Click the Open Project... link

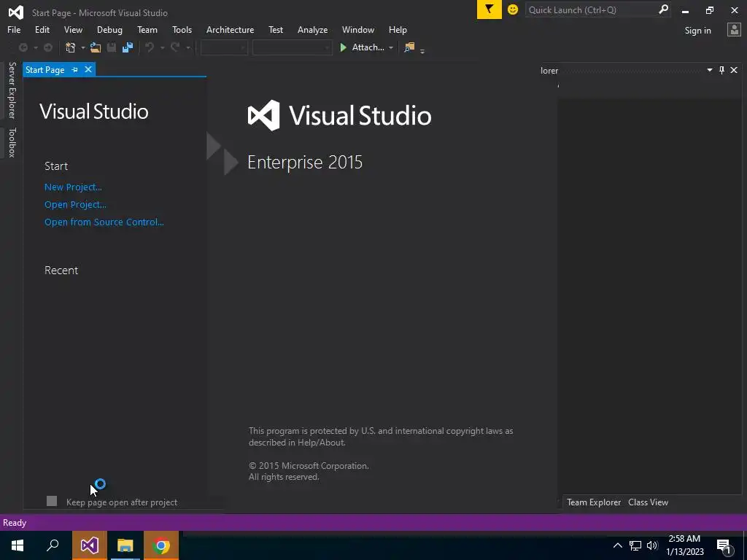75,205
